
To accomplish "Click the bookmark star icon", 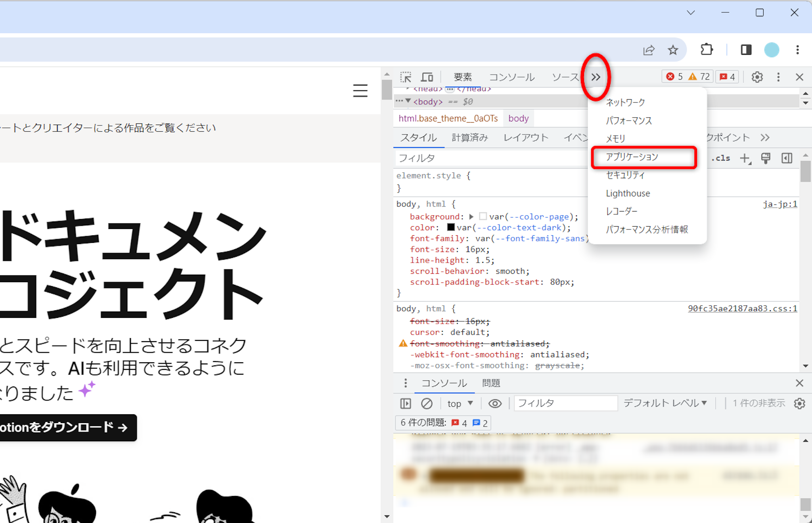I will (x=673, y=50).
